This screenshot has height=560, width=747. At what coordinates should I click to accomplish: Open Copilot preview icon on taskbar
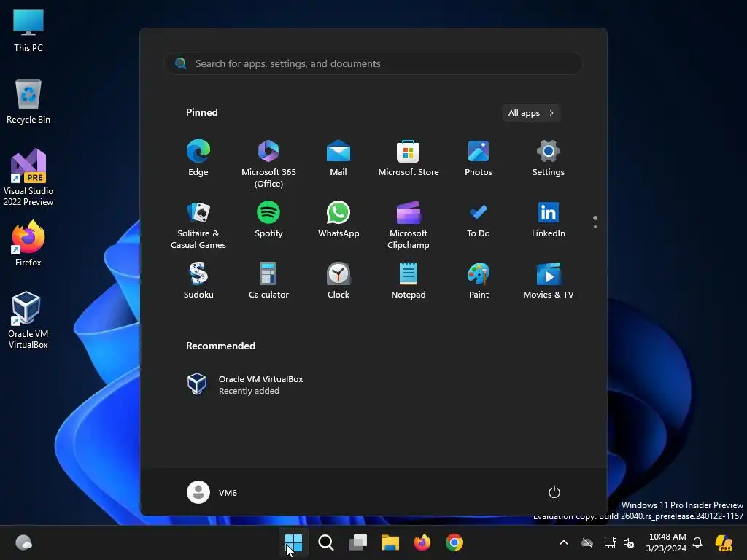tap(724, 542)
